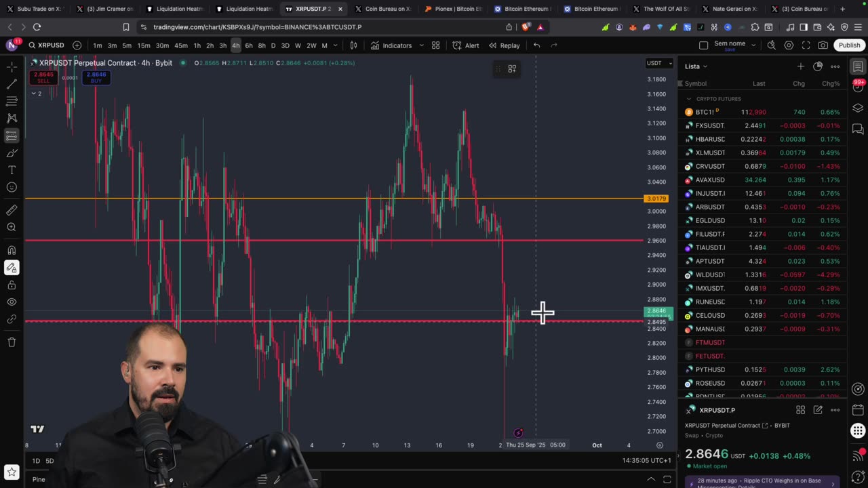Select the 5D date range
The image size is (868, 488).
(50, 461)
